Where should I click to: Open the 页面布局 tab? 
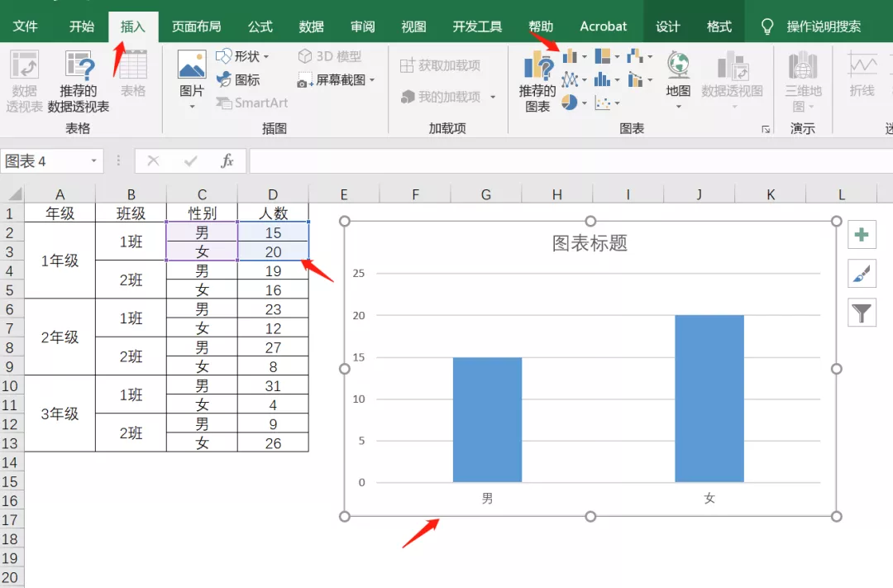(197, 26)
